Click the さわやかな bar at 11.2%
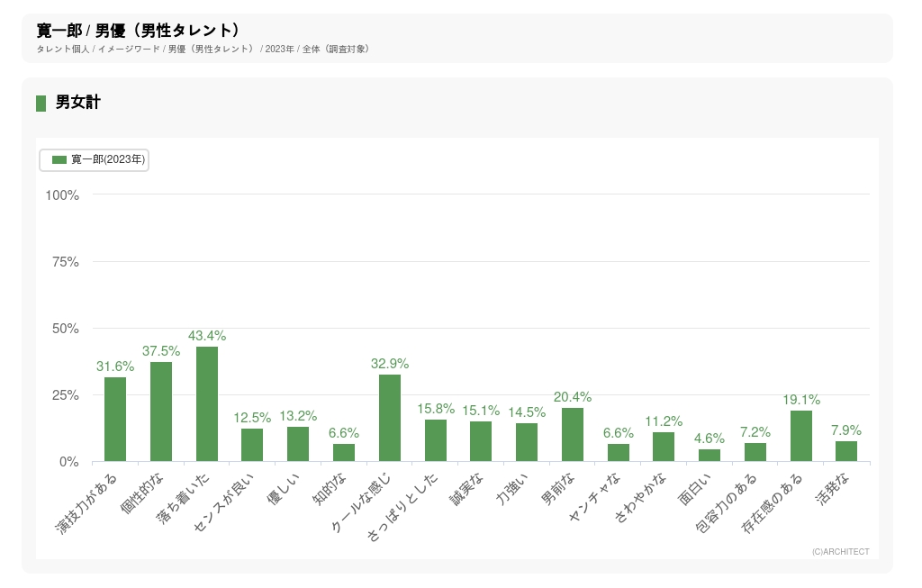The height and width of the screenshot is (588, 922). click(x=664, y=447)
